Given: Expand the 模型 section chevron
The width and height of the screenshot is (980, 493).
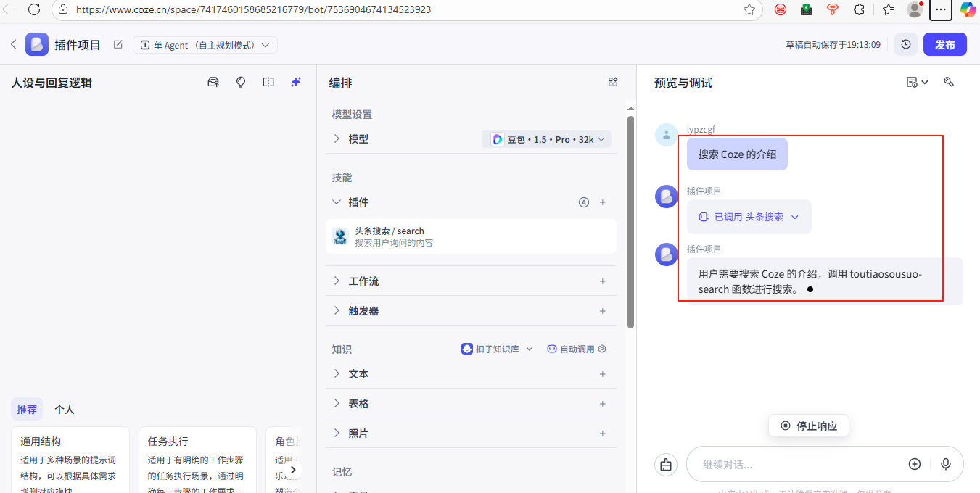Looking at the screenshot, I should pyautogui.click(x=337, y=138).
